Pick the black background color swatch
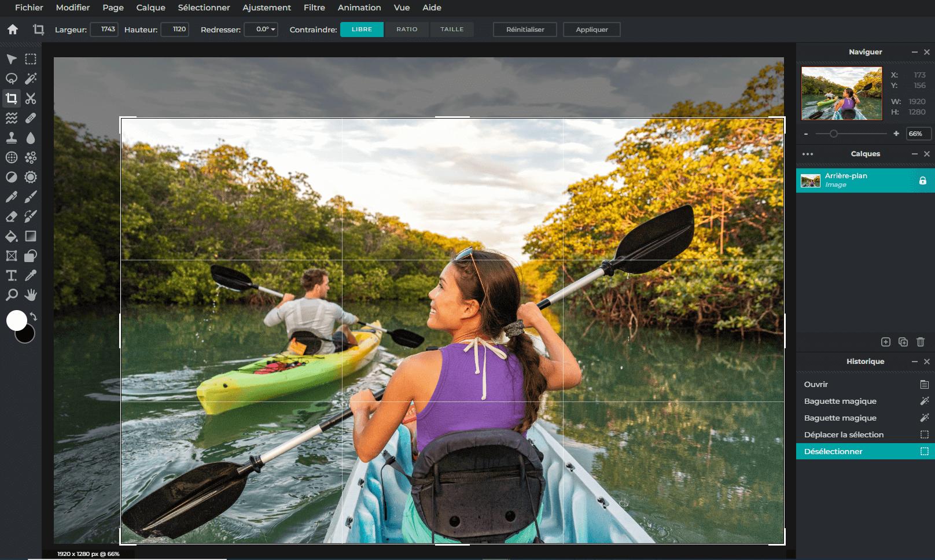The width and height of the screenshot is (935, 560). click(27, 336)
